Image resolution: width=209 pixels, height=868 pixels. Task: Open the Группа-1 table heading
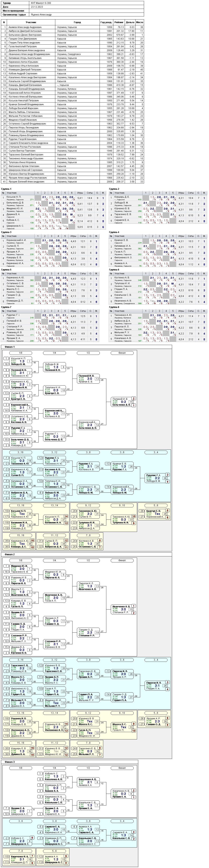(6, 189)
